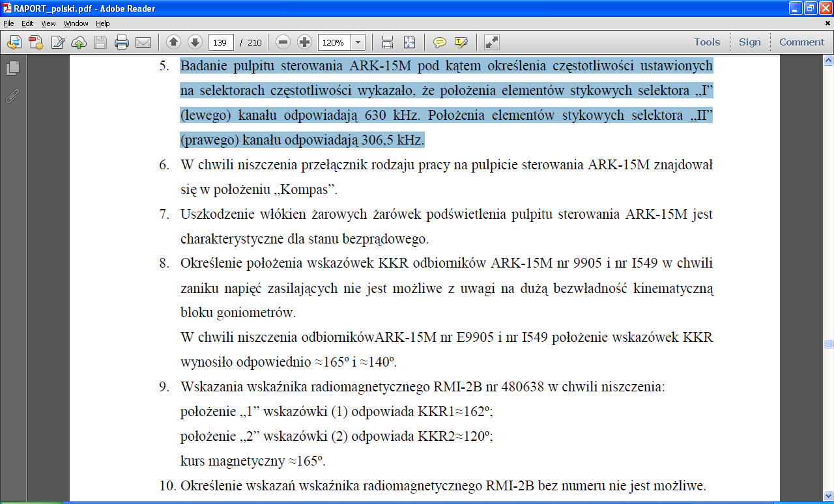Click the zoom percentage field 120%
Screen dimensions: 834x504
(x=334, y=42)
